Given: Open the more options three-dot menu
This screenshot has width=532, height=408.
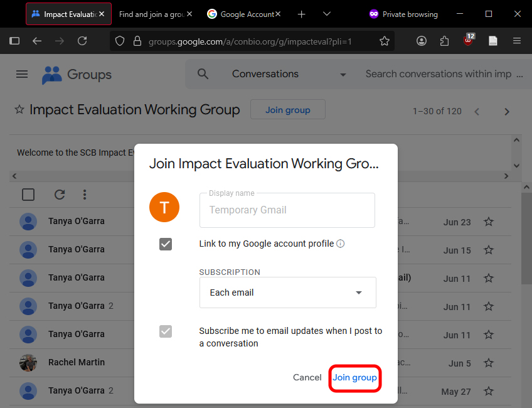Looking at the screenshot, I should (x=85, y=195).
